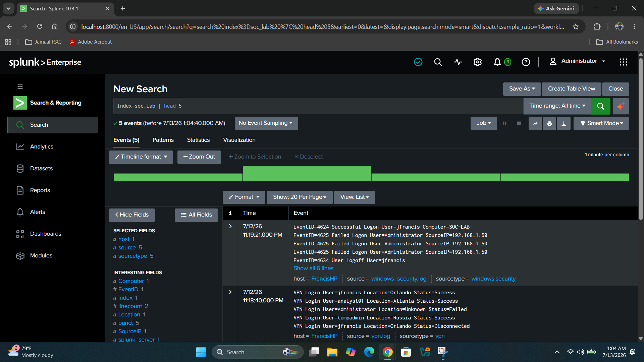The width and height of the screenshot is (644, 362).
Task: Open the Help question mark icon
Action: pos(526,62)
